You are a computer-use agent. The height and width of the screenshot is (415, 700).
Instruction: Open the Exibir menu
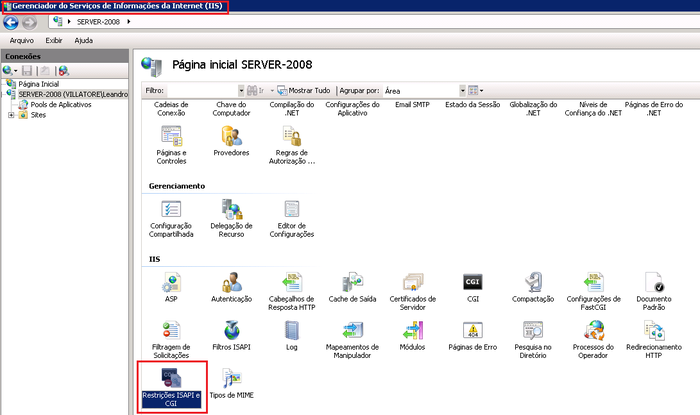(54, 41)
